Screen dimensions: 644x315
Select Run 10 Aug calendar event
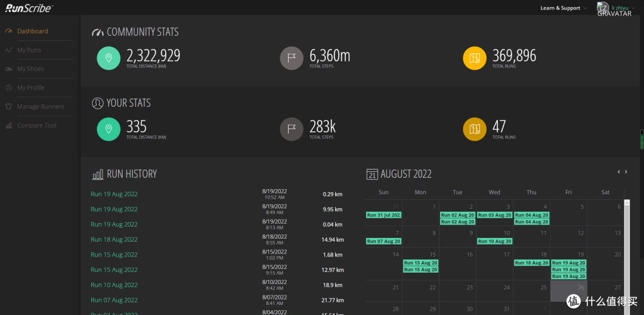coord(494,241)
